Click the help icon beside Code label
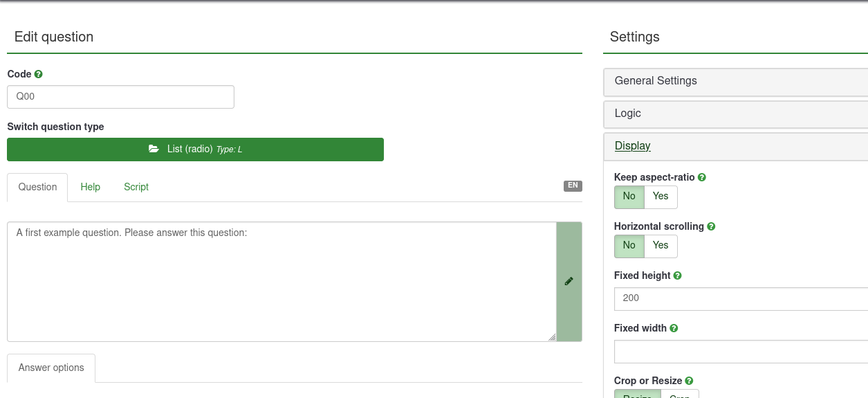Screen dimensions: 868x398 (39, 74)
